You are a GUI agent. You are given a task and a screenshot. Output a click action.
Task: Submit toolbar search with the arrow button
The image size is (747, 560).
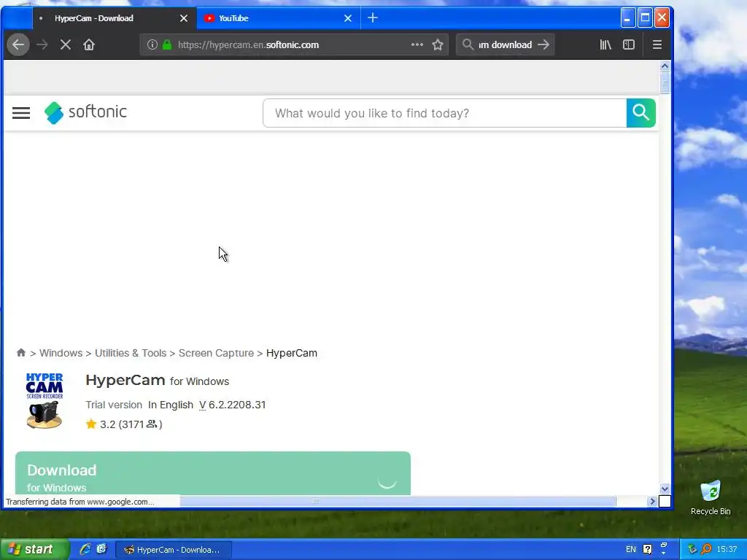(x=543, y=44)
